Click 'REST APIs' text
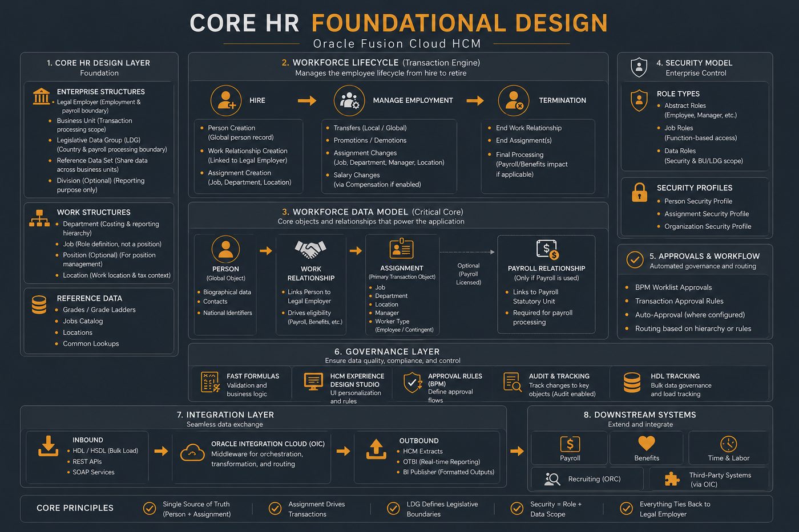 point(87,462)
